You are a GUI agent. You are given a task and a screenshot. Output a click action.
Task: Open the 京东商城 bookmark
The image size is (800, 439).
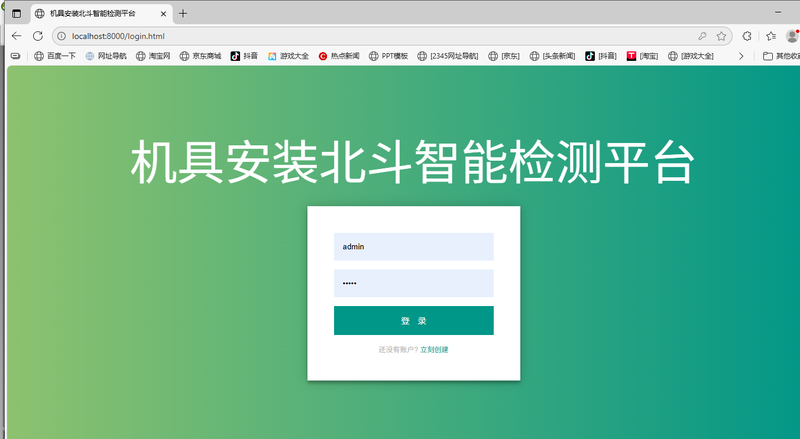coord(201,56)
